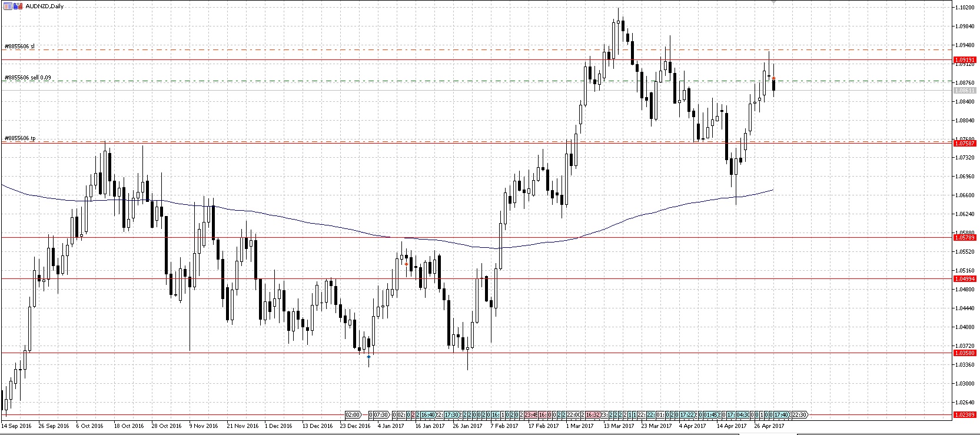This screenshot has height=435, width=980.
Task: Click the chart shift triangle marker at top
Action: pyautogui.click(x=773, y=2)
